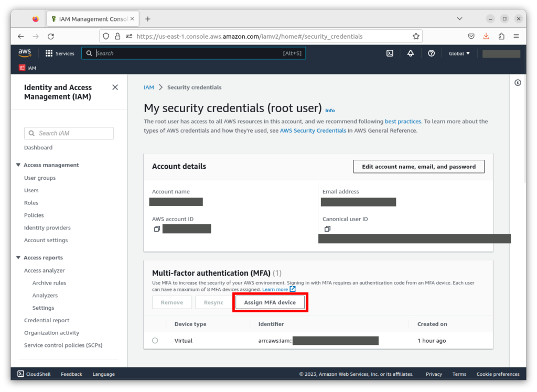This screenshot has height=392, width=537.
Task: Click Feedback in the footer
Action: (71, 374)
